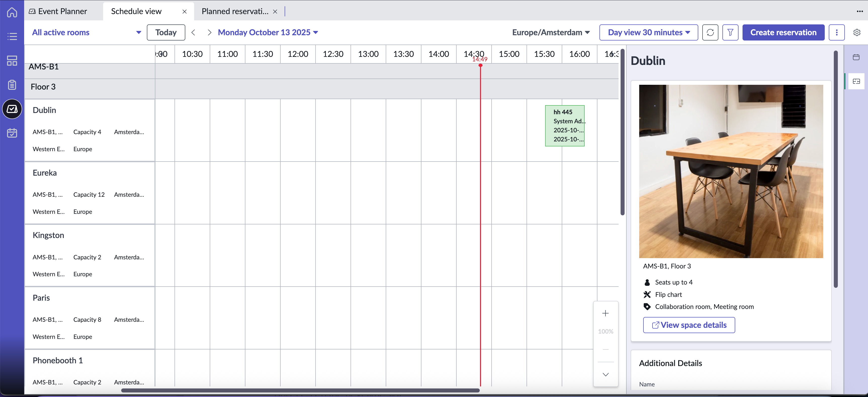868x397 pixels.
Task: Click Capacity 12 text in Eureka row
Action: tap(89, 194)
